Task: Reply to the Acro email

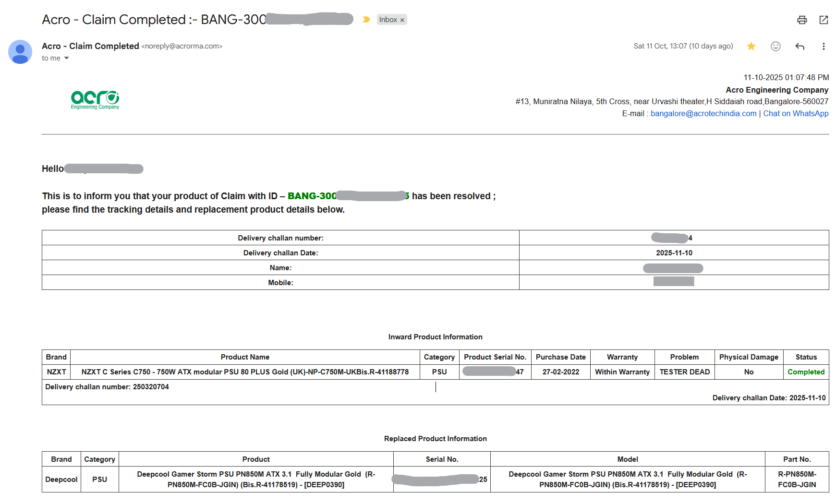Action: click(x=800, y=46)
